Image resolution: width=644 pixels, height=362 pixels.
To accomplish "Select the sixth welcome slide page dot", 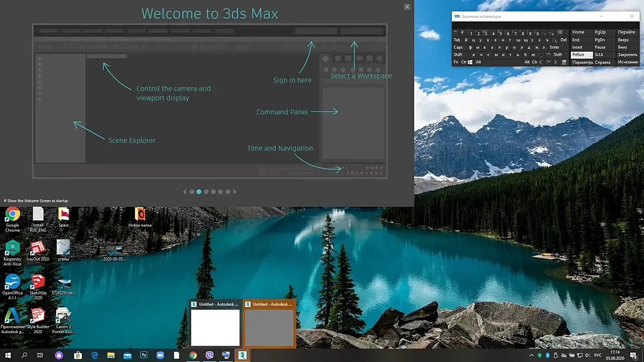I will coord(228,192).
